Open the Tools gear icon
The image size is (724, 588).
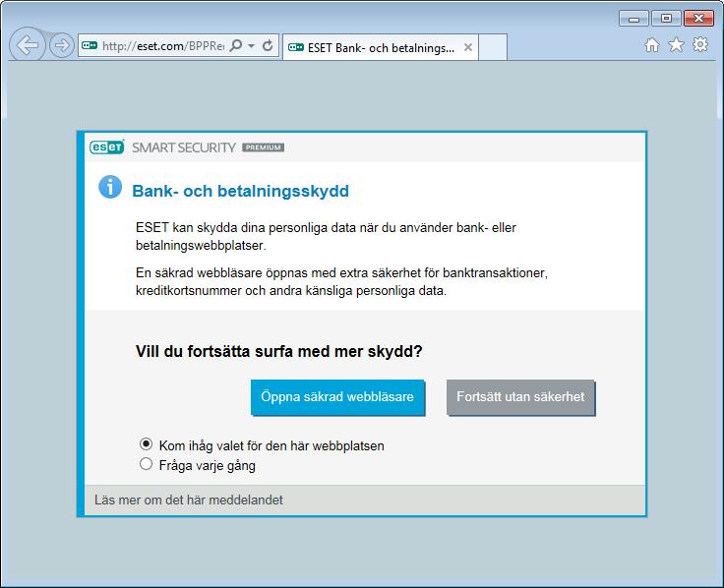[x=700, y=45]
